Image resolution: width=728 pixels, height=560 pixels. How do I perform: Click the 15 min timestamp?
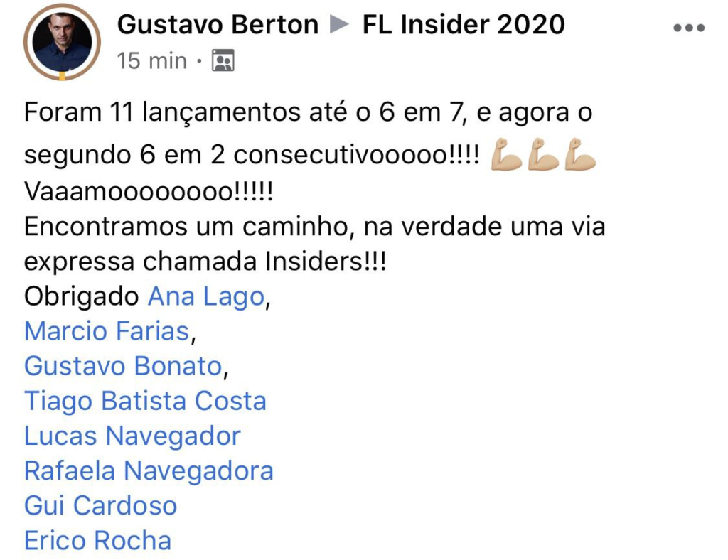152,61
